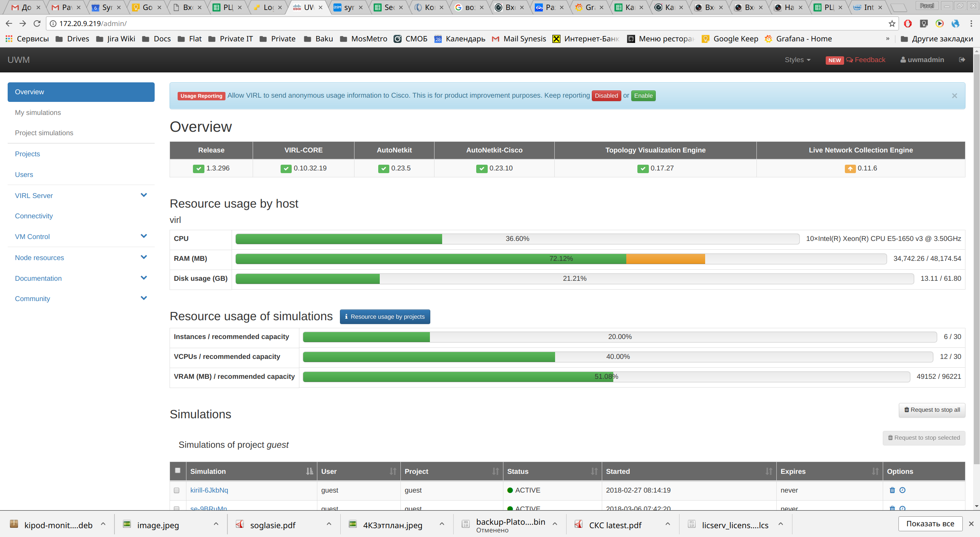The width and height of the screenshot is (980, 537).
Task: Go back with the browser back arrow
Action: (x=9, y=24)
